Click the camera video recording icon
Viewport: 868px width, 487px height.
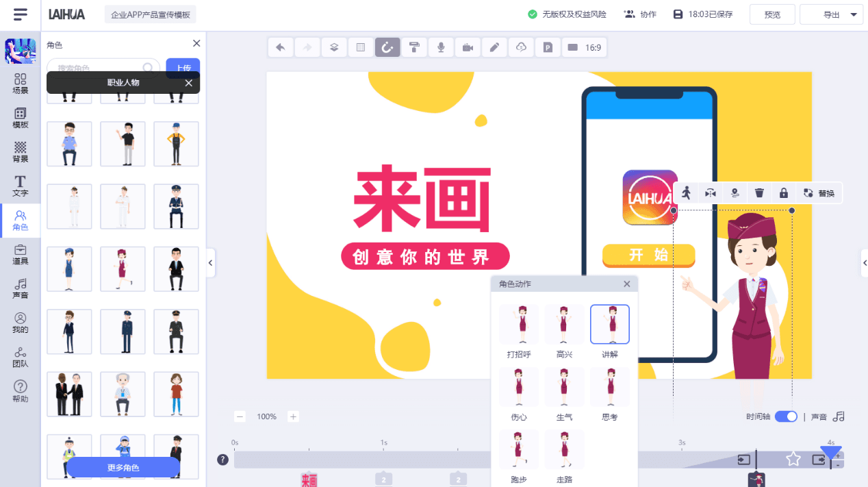pyautogui.click(x=468, y=47)
